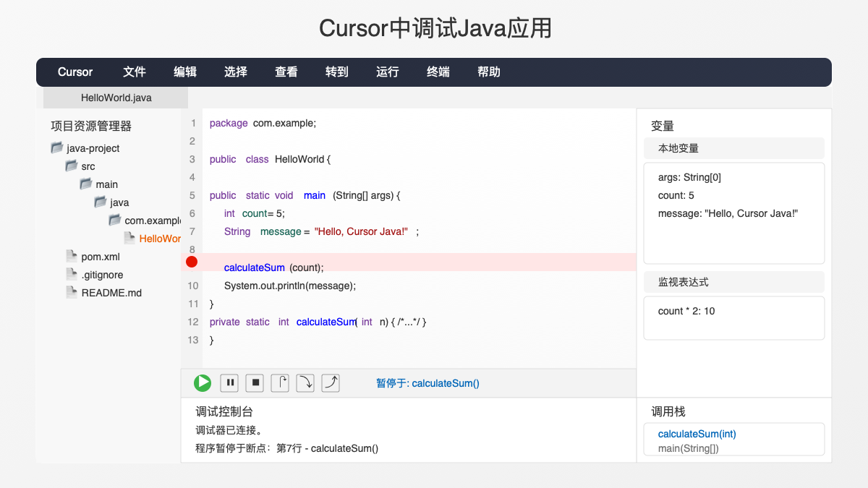The height and width of the screenshot is (488, 868).
Task: Collapse the main folder label
Action: pos(107,184)
